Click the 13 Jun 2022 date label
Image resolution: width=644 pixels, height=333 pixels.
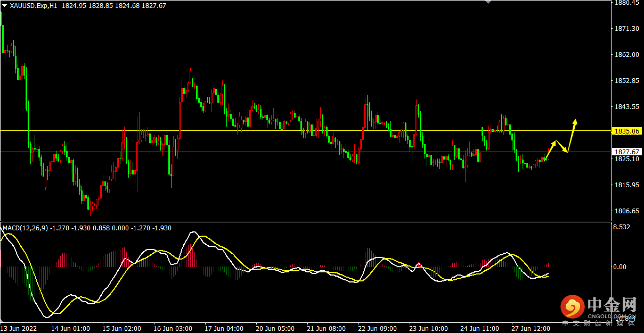(x=20, y=329)
